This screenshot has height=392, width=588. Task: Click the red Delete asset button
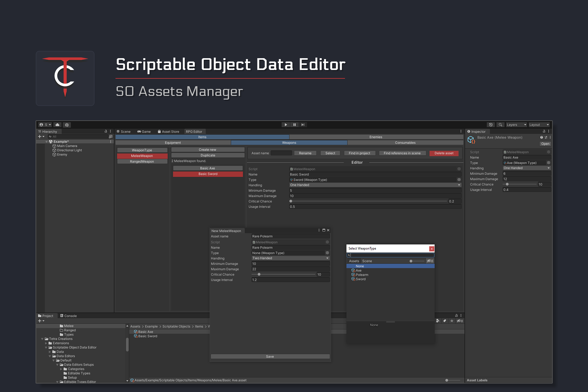pos(444,153)
